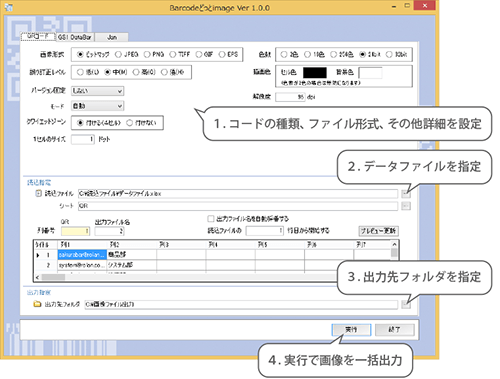This screenshot has height=379, width=500.
Task: Select ビットマップ image format
Action: [x=93, y=54]
